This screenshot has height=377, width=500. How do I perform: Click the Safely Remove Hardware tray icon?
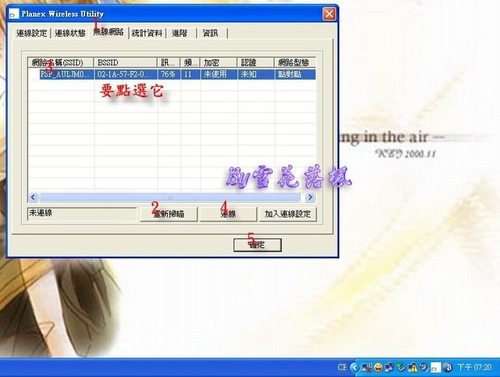[x=401, y=367]
